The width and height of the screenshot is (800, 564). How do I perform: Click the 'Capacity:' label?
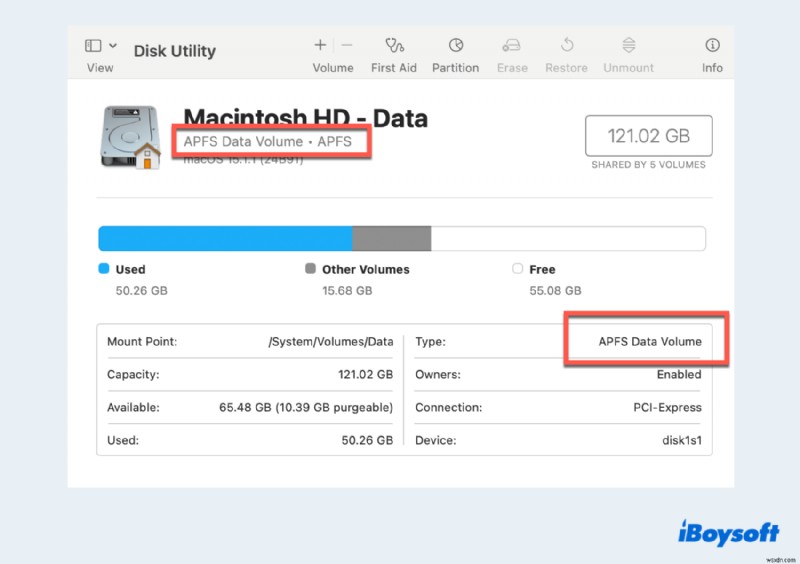133,375
